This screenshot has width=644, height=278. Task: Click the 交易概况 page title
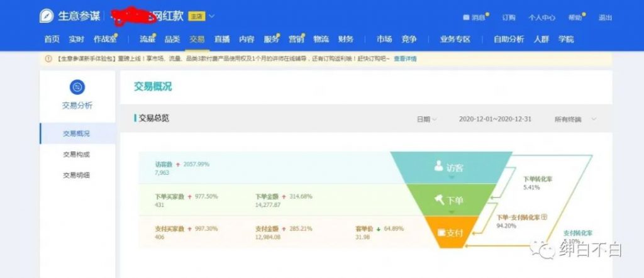(153, 87)
